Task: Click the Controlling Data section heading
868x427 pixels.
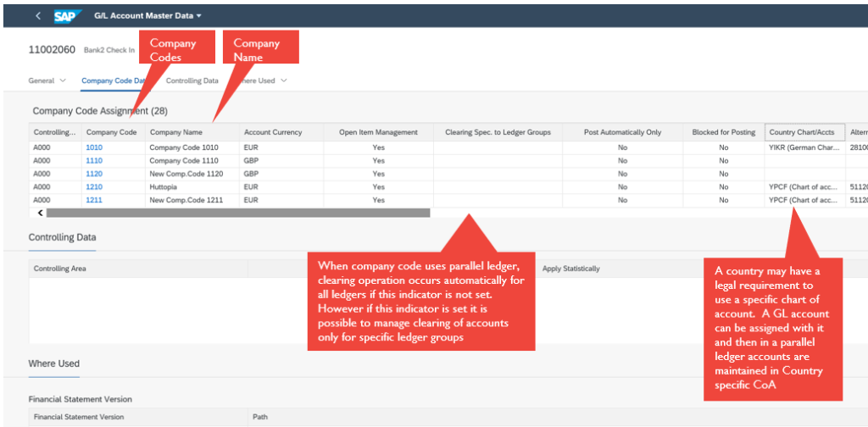Action: click(62, 237)
